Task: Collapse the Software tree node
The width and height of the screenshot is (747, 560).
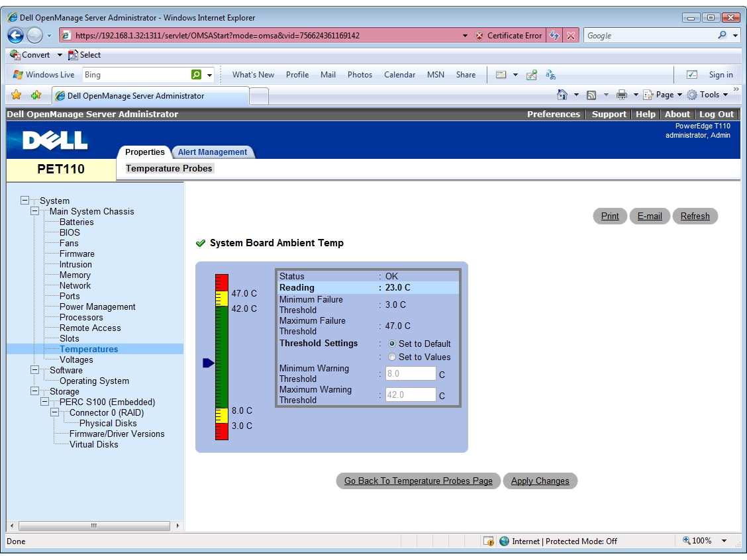Action: pos(35,370)
